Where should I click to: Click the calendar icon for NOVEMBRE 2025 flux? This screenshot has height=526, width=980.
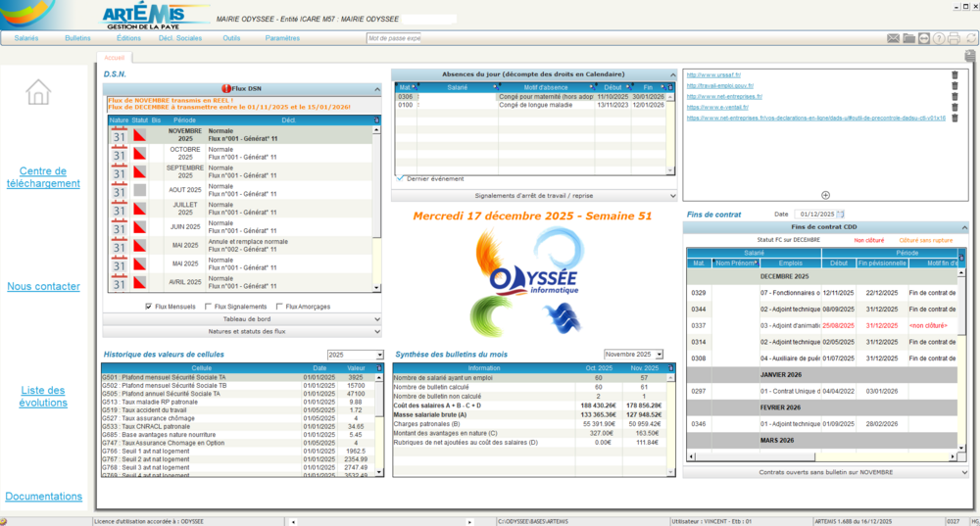(x=120, y=135)
